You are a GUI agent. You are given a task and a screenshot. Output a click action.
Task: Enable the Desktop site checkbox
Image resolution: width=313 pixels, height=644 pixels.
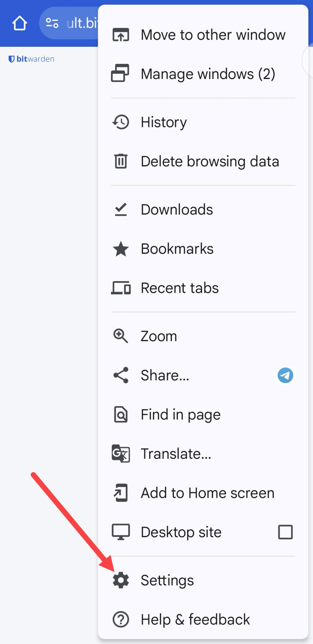[x=285, y=532]
